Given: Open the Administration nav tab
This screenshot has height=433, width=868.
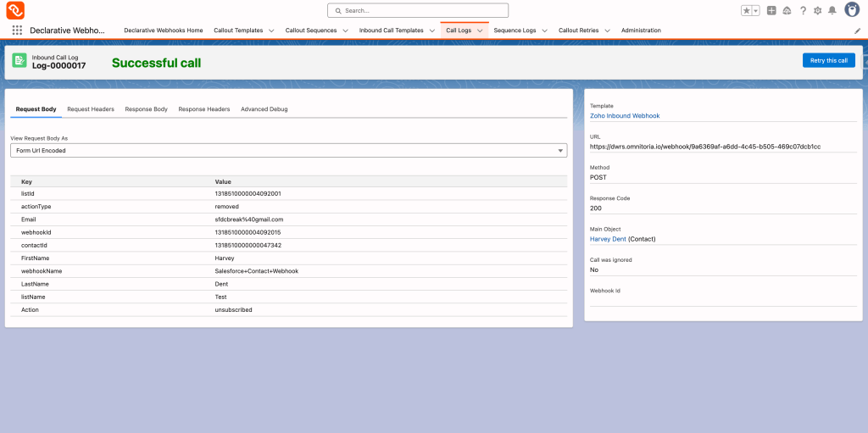Looking at the screenshot, I should [x=641, y=31].
